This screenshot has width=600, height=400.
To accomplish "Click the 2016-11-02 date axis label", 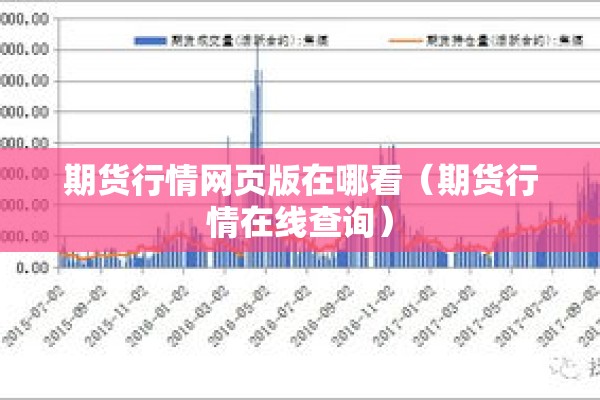I will click(362, 317).
